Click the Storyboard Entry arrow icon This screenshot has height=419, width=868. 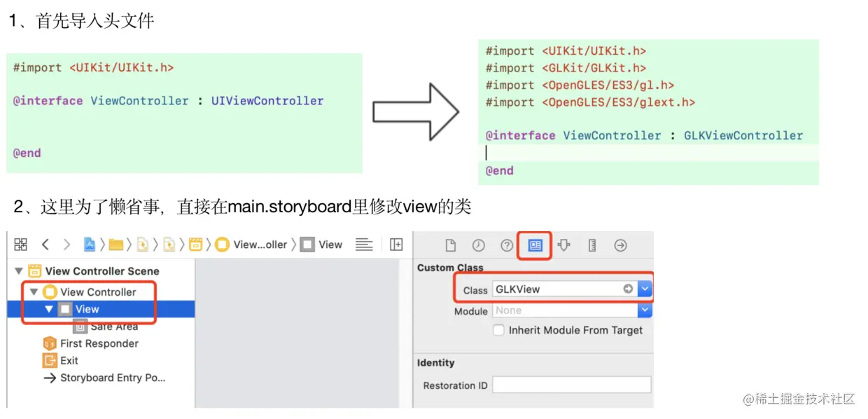click(50, 378)
